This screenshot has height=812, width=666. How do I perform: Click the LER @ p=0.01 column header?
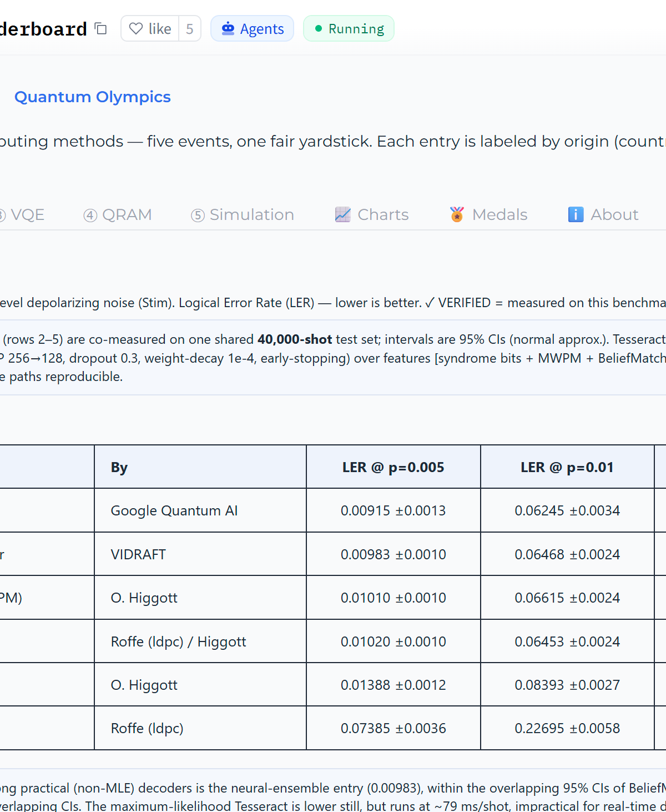click(x=567, y=467)
